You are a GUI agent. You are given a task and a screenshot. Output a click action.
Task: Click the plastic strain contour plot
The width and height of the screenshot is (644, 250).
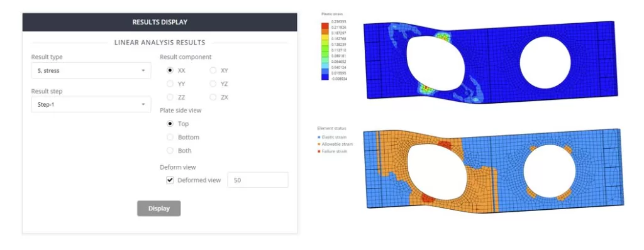(x=491, y=62)
